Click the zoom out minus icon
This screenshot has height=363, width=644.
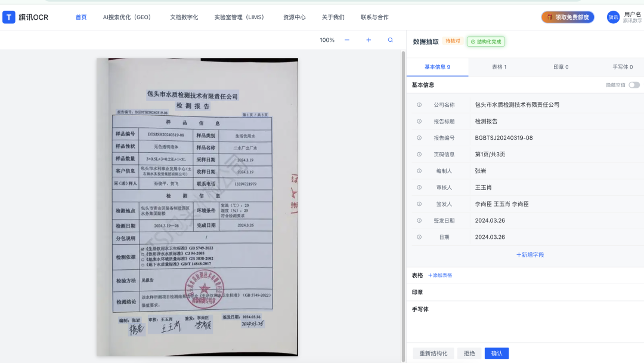click(x=347, y=40)
